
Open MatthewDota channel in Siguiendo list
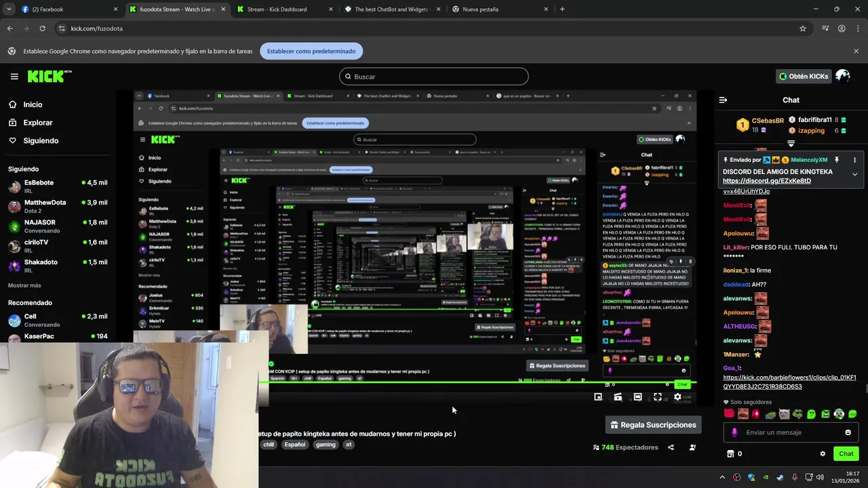(x=58, y=206)
